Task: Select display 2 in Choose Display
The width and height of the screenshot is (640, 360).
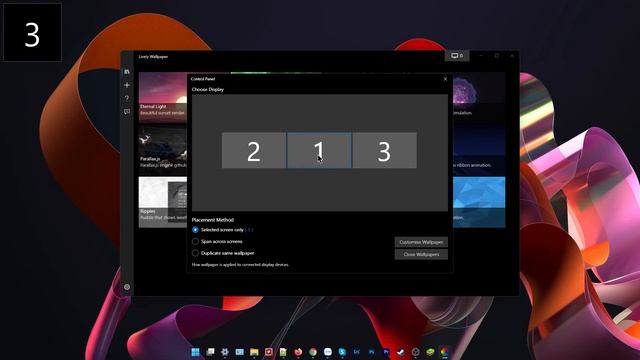Action: tap(253, 150)
